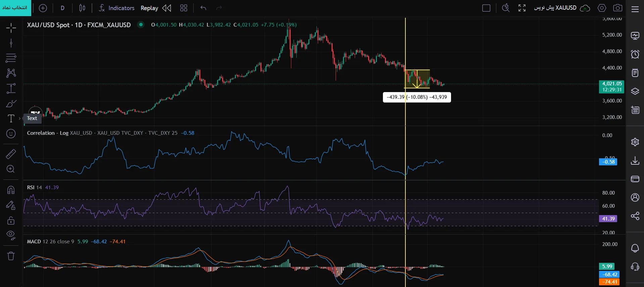Viewport: 644px width, 287px height.
Task: Click the trash remove-drawings icon
Action: click(x=11, y=256)
